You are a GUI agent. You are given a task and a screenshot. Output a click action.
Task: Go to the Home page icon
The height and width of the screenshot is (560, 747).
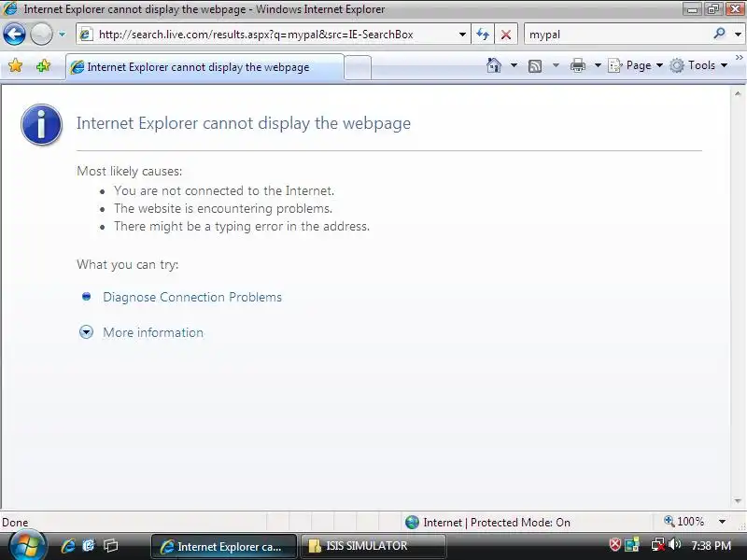494,65
